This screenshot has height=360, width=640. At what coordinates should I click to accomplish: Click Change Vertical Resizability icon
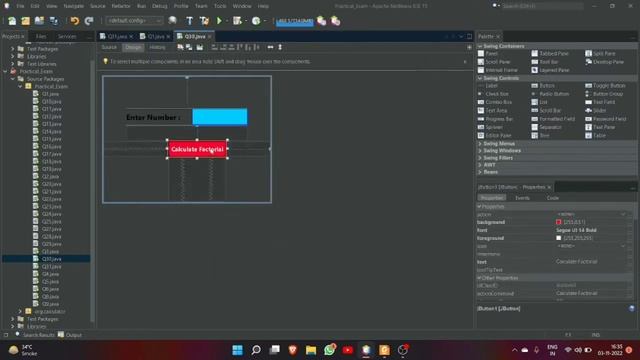[x=280, y=47]
